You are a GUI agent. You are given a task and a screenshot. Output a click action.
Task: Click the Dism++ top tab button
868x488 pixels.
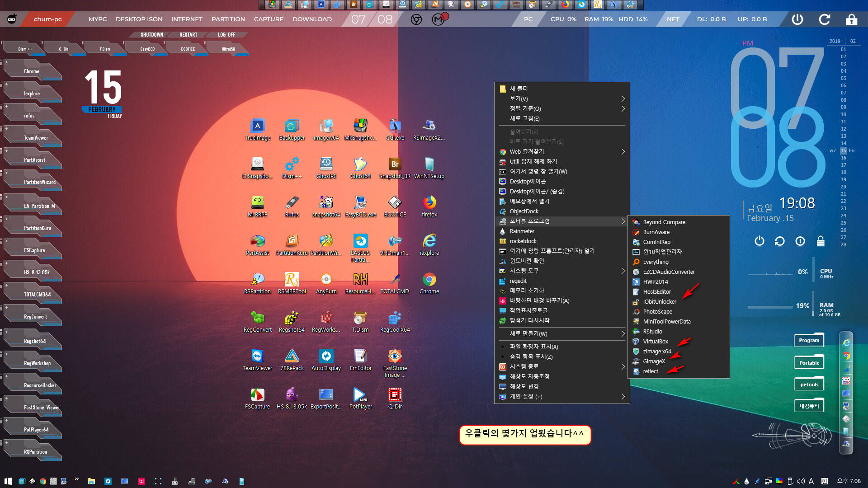[x=25, y=49]
